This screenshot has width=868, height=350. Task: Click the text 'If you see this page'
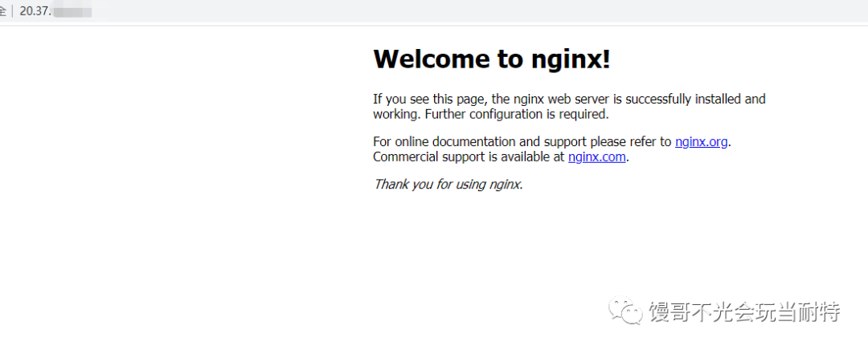(x=429, y=100)
